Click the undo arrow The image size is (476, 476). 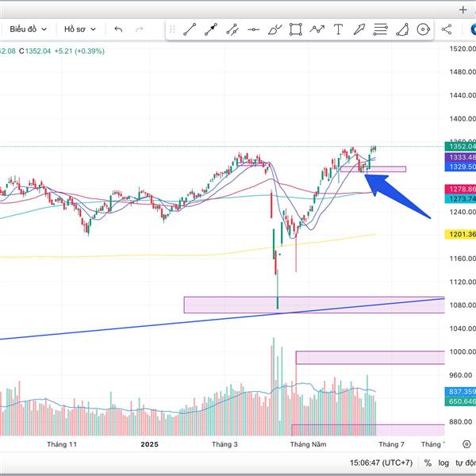click(x=118, y=29)
